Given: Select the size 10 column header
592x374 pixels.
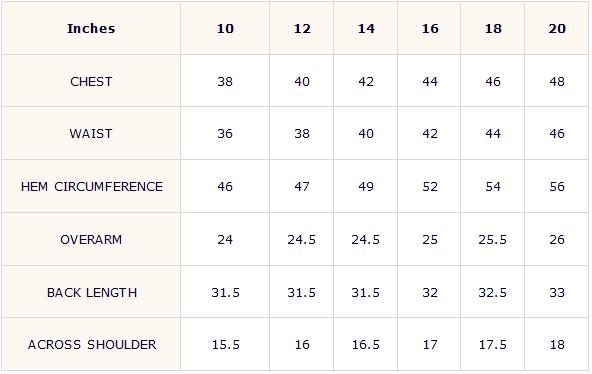Looking at the screenshot, I should point(225,29).
